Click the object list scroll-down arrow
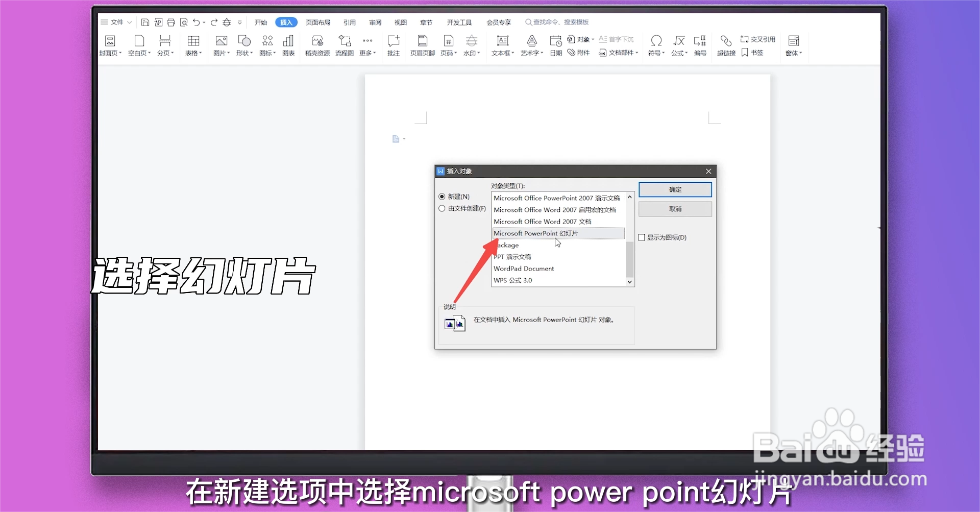 [x=630, y=282]
